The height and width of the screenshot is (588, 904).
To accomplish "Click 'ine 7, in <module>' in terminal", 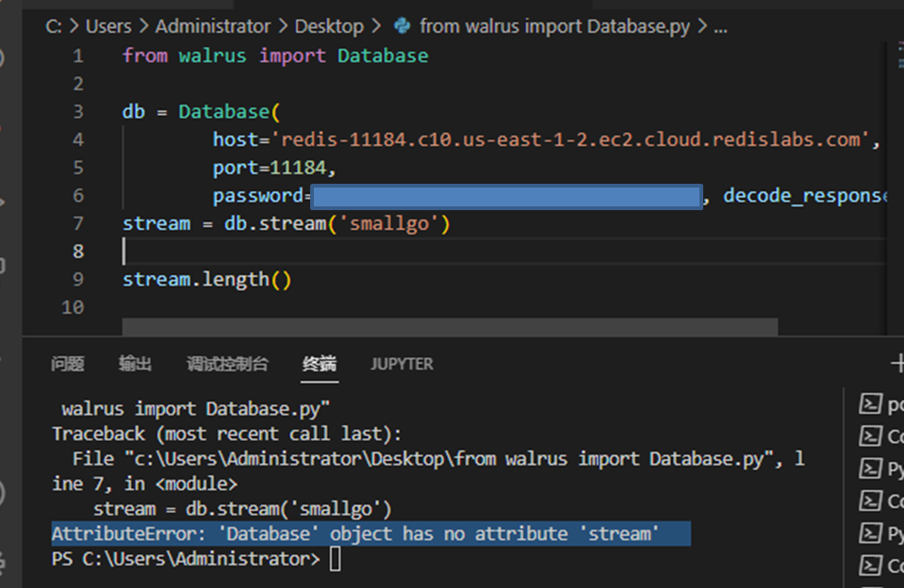I will point(145,484).
